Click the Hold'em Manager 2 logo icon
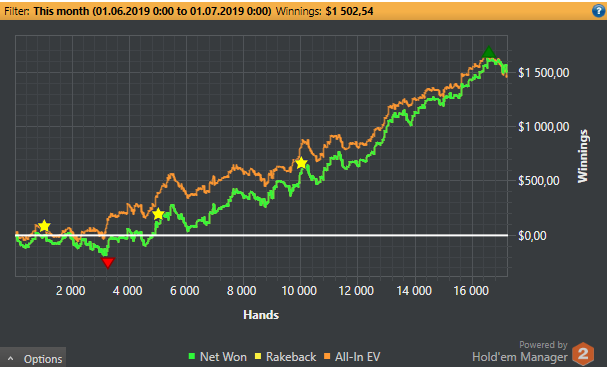Viewport: 607px width, 367px height. [583, 353]
